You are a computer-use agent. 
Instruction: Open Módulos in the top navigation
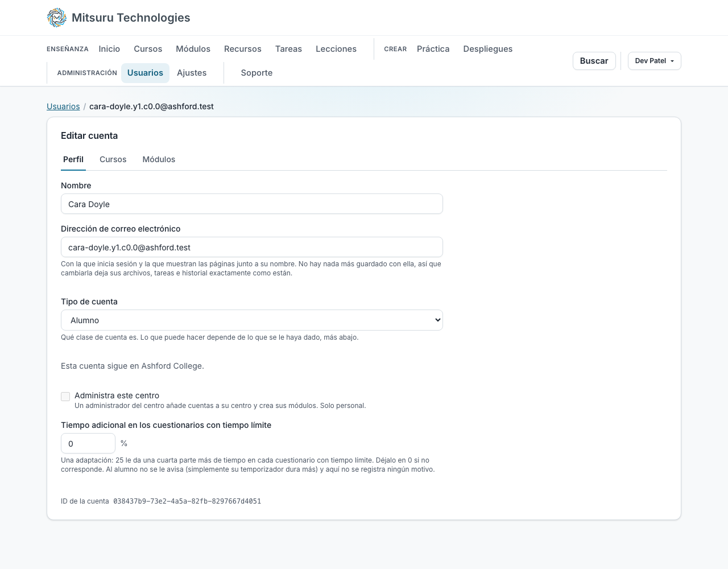click(x=193, y=49)
